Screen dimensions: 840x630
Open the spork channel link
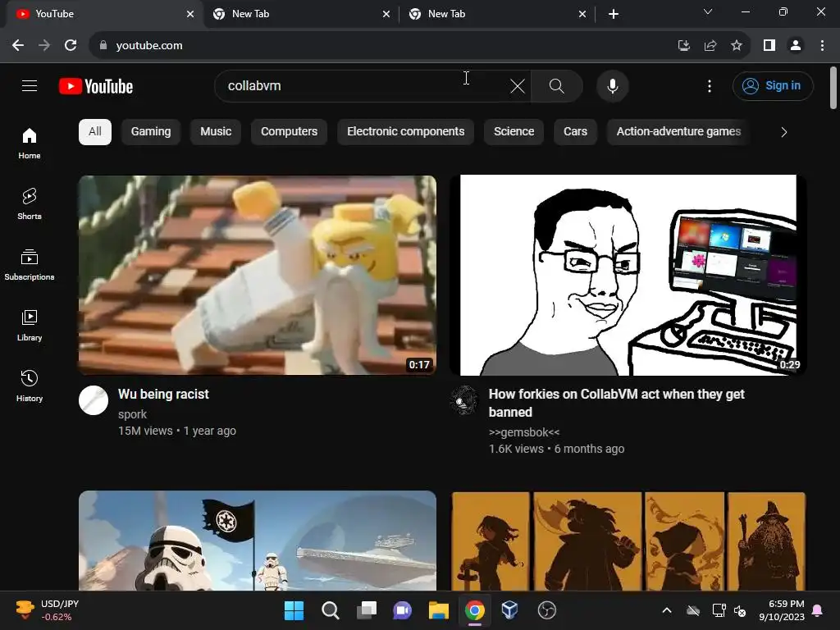tap(132, 414)
